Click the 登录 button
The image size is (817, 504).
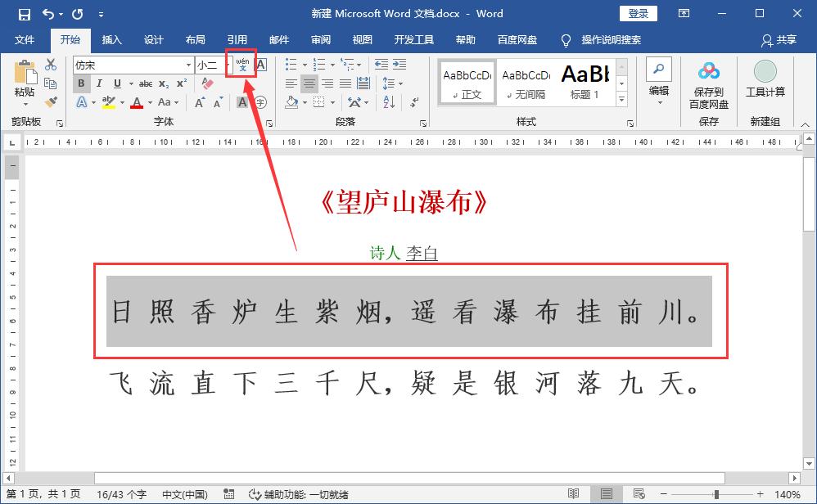[x=639, y=13]
